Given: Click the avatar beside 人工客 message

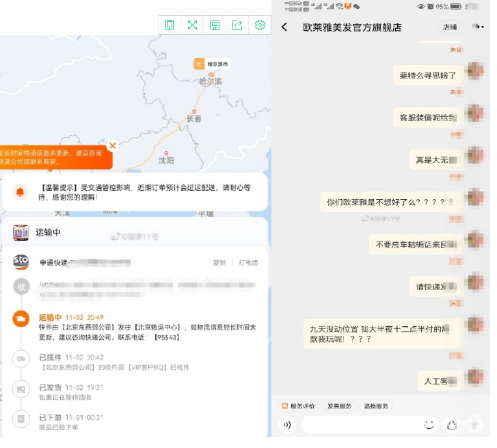Looking at the screenshot, I should coord(474,378).
